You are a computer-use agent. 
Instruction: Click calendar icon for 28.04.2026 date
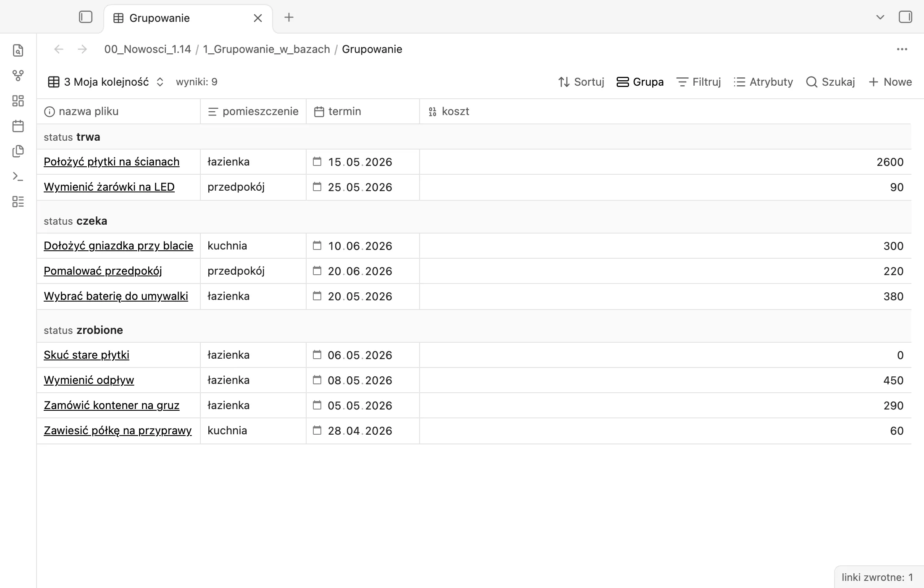pos(317,430)
